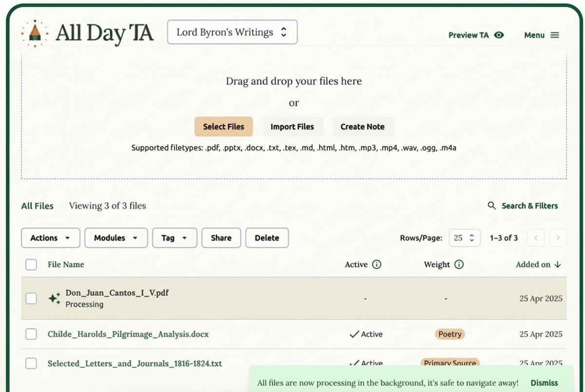
Task: Open the Lord Byron's Writings course dropdown
Action: (x=232, y=32)
